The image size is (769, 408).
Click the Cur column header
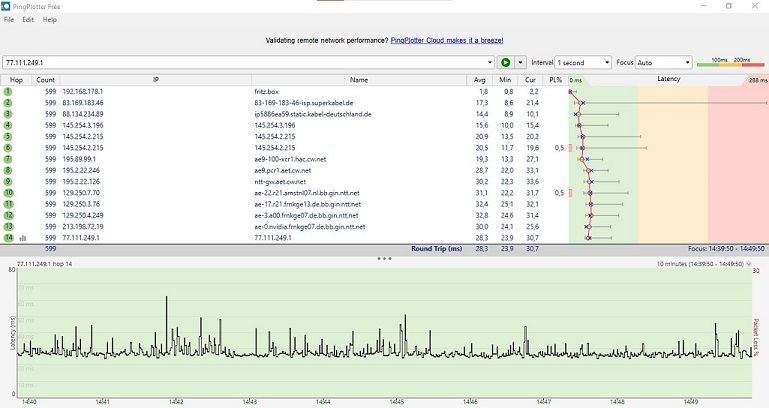coord(530,79)
